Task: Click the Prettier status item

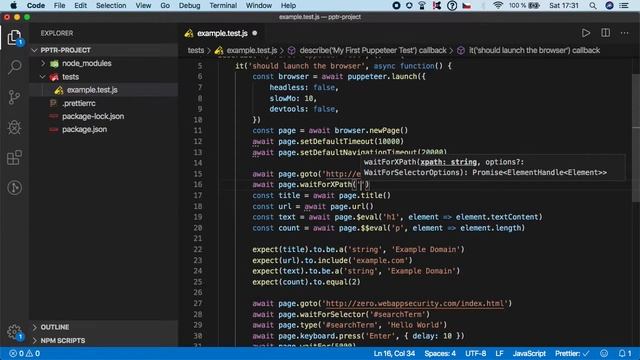Action: 572,353
